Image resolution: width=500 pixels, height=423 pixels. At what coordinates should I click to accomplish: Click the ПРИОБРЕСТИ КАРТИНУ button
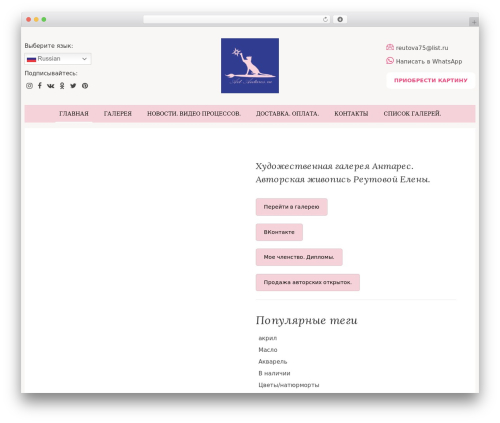[431, 80]
